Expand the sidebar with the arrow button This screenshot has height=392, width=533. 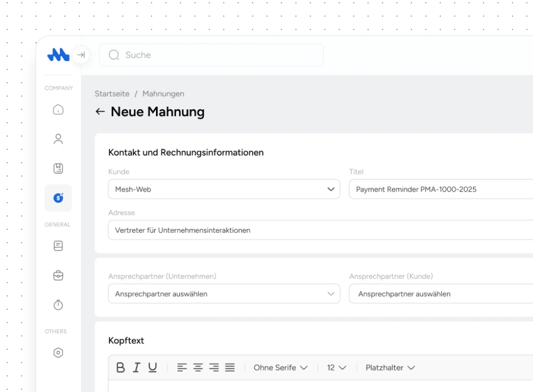(81, 55)
